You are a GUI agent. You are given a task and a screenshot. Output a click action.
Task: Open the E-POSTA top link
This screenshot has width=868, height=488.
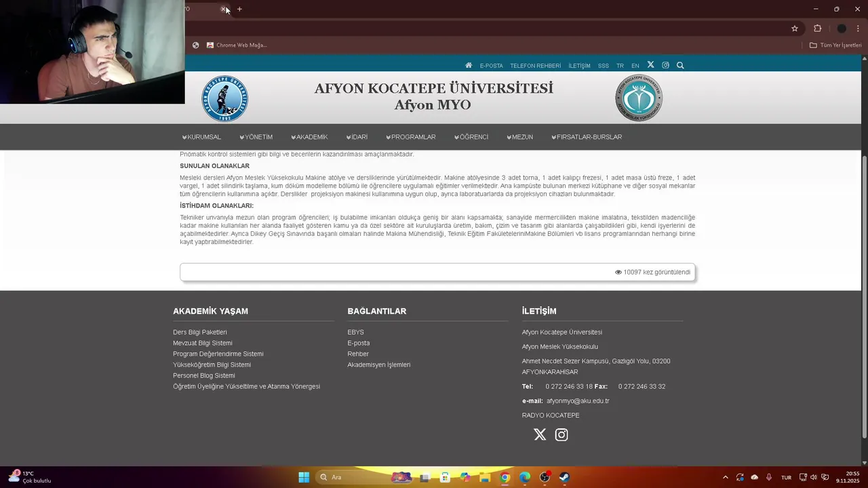click(492, 66)
